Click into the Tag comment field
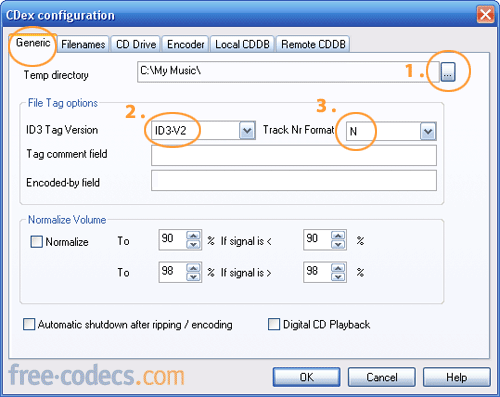The height and width of the screenshot is (397, 500). 294,155
